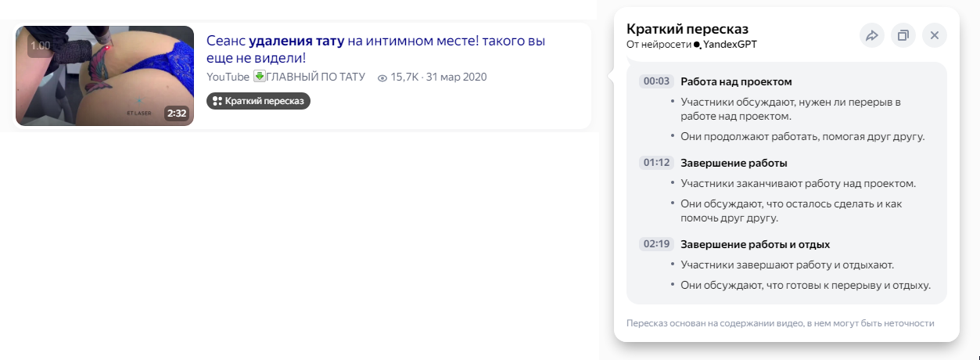Open the video title link about удаления тату
The width and height of the screenshot is (980, 360).
(375, 49)
